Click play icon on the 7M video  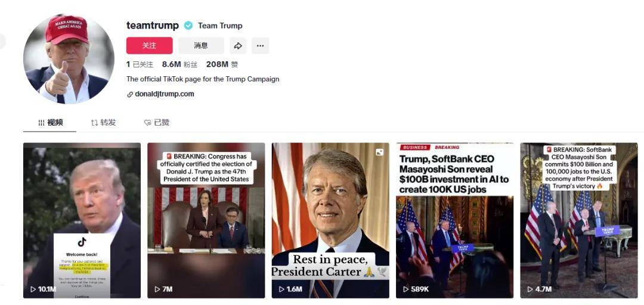pyautogui.click(x=157, y=290)
